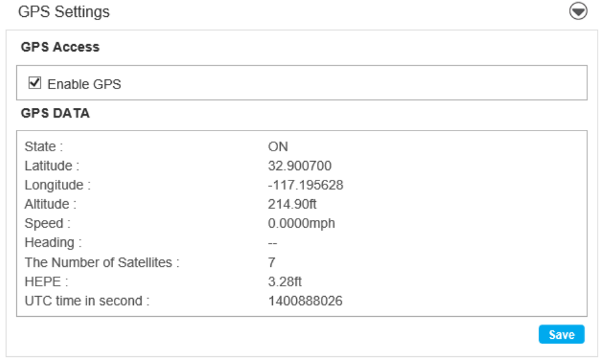Image resolution: width=606 pixels, height=364 pixels.
Task: Toggle the Enable GPS checkbox
Action: pyautogui.click(x=35, y=83)
